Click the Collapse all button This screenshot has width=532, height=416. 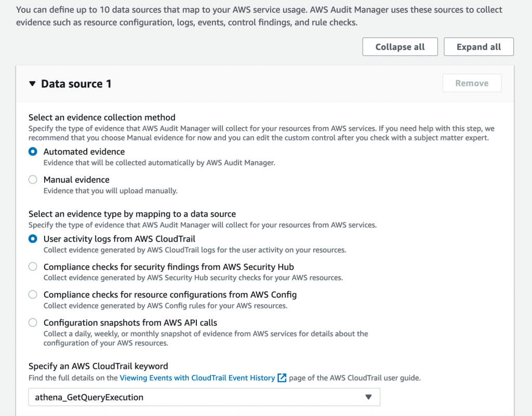click(x=400, y=47)
